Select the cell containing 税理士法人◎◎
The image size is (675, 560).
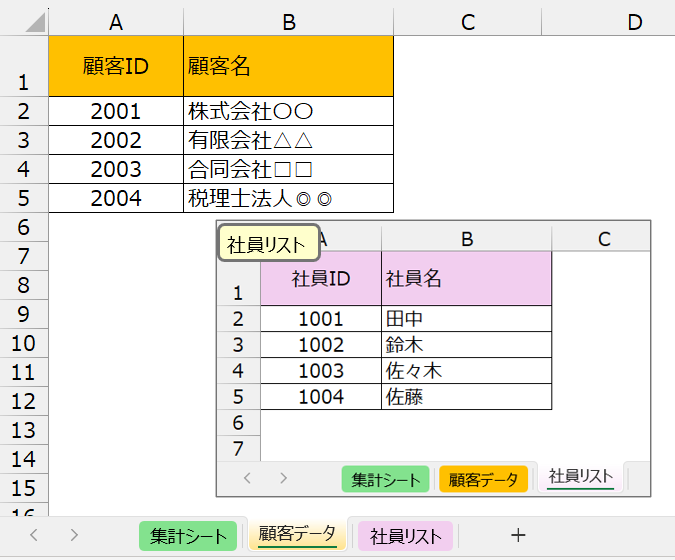pos(288,198)
